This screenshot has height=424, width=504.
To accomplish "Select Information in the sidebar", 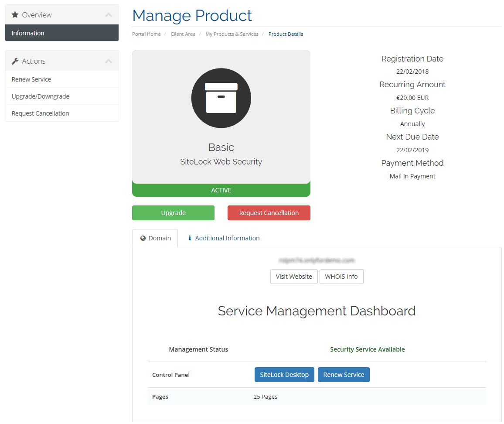I will pos(62,33).
